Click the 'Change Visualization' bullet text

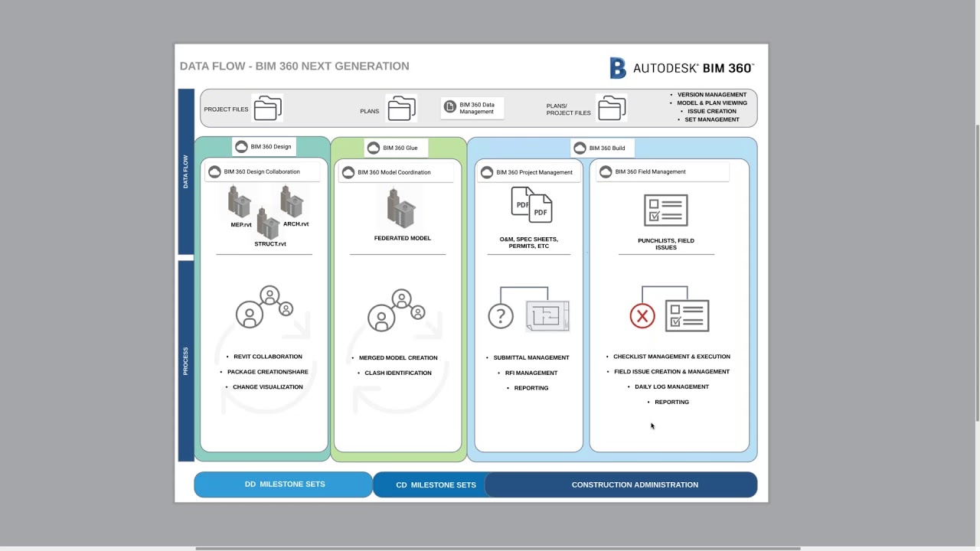click(x=268, y=387)
